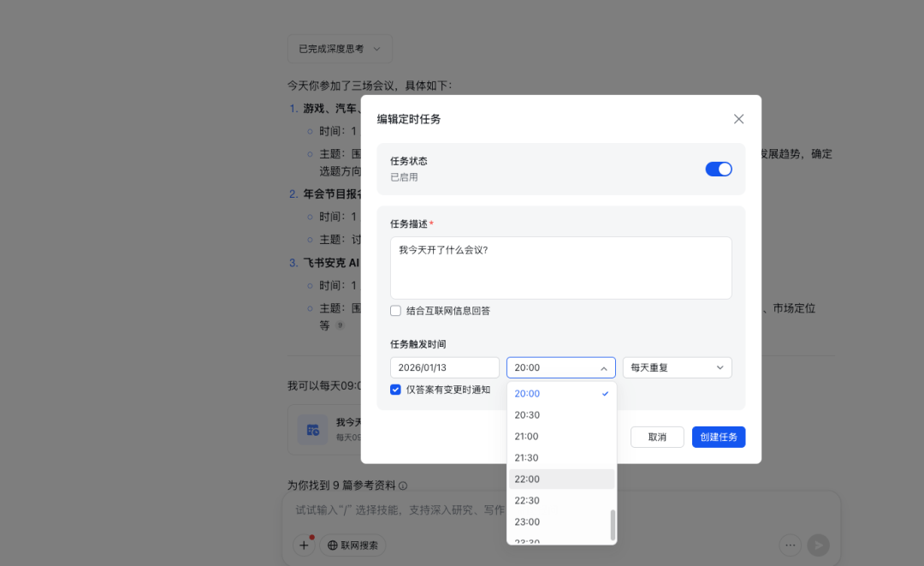Pick 22:00 from the time list
This screenshot has height=566, width=924.
(561, 479)
